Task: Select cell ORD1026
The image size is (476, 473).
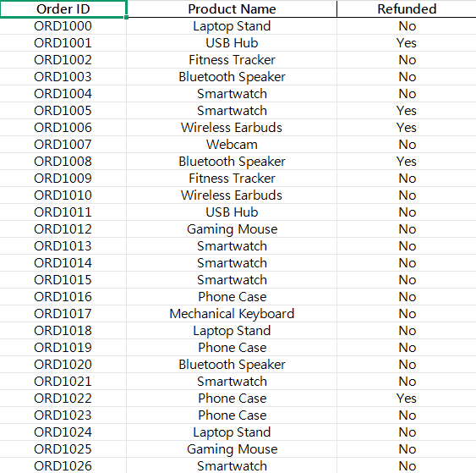Action: click(x=63, y=466)
